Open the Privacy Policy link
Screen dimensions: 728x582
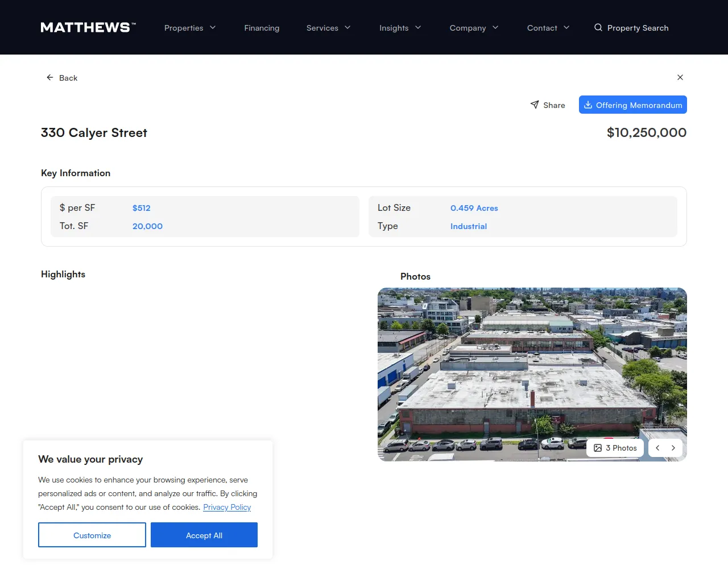[226, 507]
